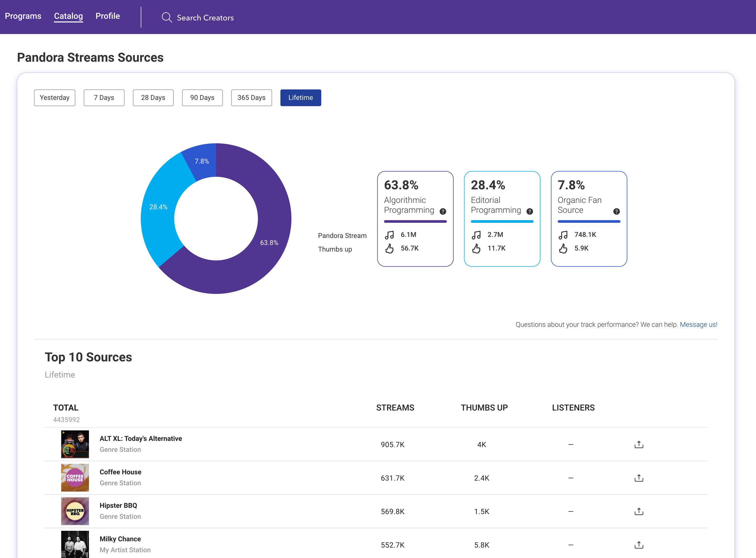Image resolution: width=756 pixels, height=558 pixels.
Task: Click share icon for ALT XL row
Action: point(639,445)
